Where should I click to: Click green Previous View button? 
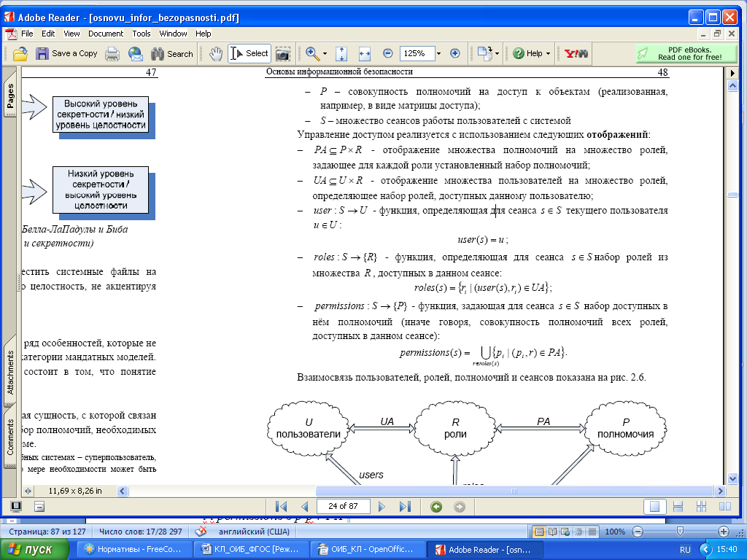point(436,507)
